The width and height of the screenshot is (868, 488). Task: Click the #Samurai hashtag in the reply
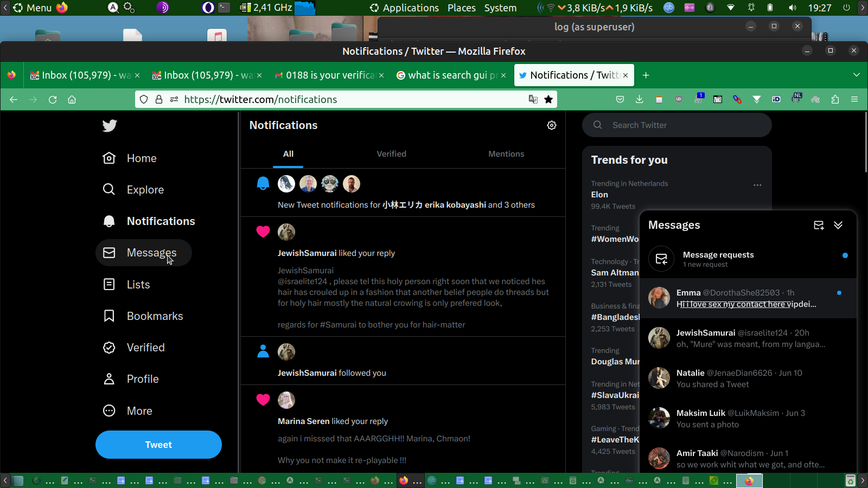(338, 325)
